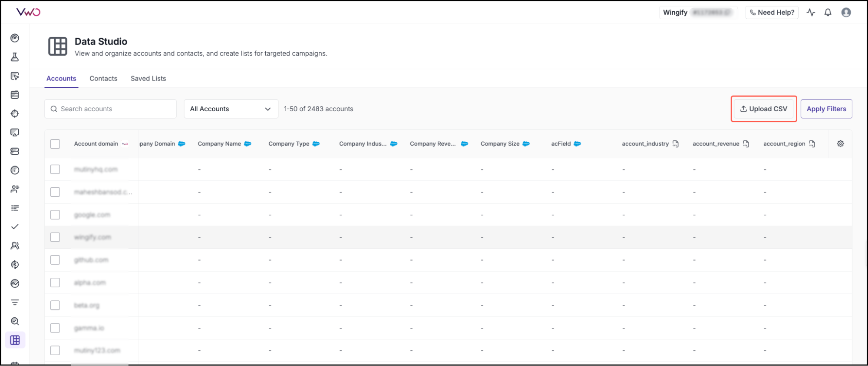Expand the All Accounts dropdown
The image size is (868, 366).
(231, 109)
